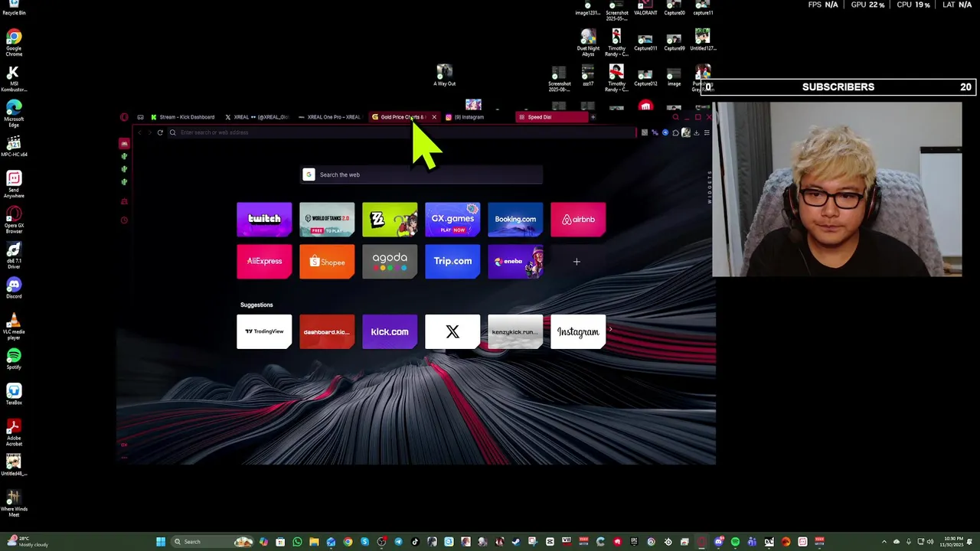This screenshot has width=980, height=551.
Task: Open File Explorer from the taskbar
Action: coord(314,542)
